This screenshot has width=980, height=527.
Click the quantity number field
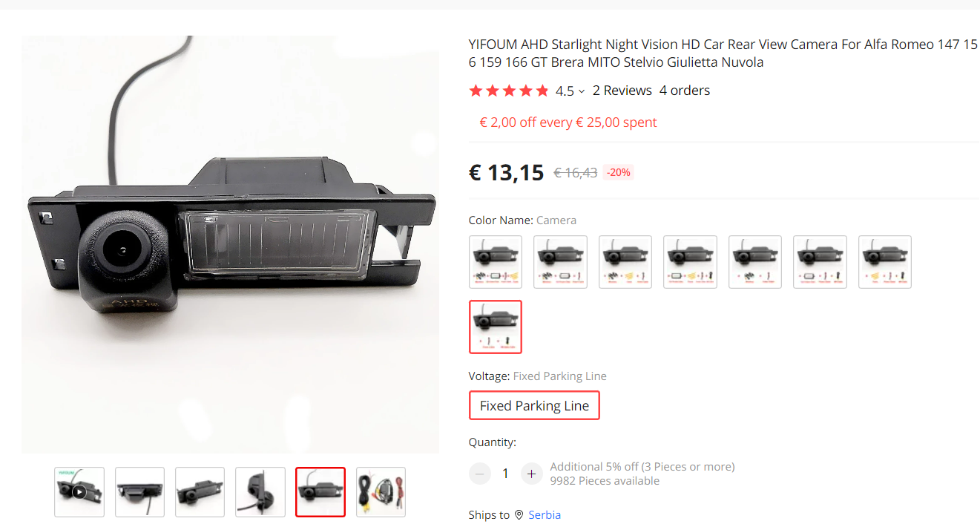click(506, 474)
